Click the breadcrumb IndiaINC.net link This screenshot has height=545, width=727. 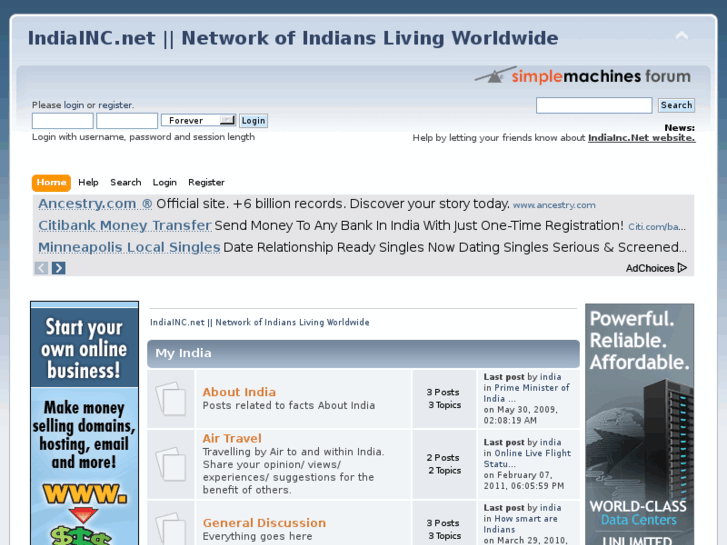click(260, 322)
